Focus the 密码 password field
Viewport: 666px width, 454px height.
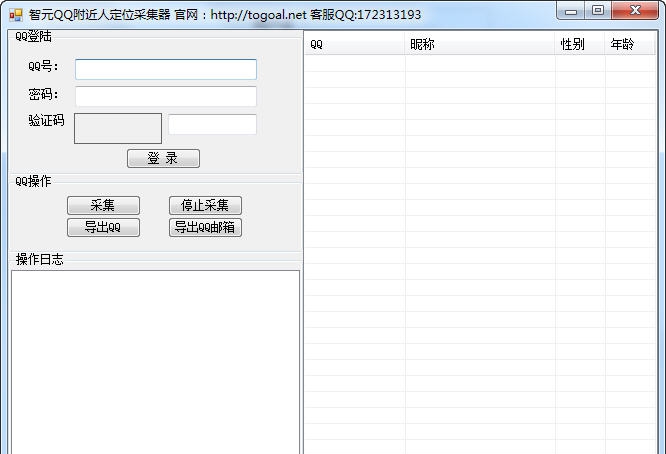166,96
